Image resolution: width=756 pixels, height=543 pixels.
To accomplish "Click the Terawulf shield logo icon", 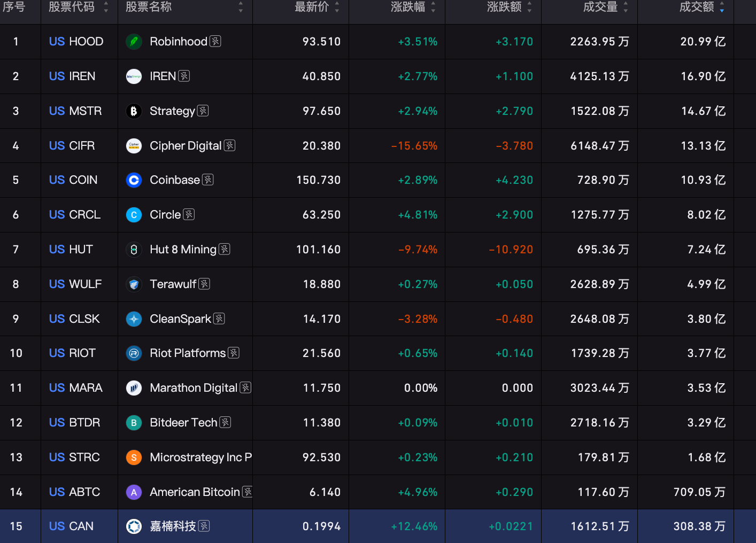I will (134, 284).
